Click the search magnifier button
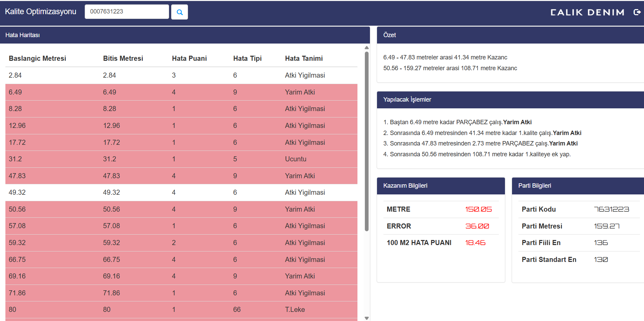 (x=179, y=12)
